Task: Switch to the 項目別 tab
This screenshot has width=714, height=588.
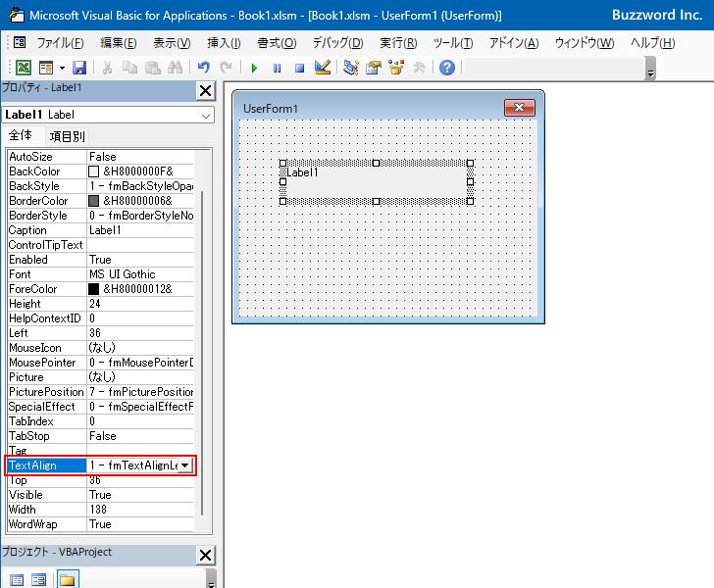Action: pos(67,136)
